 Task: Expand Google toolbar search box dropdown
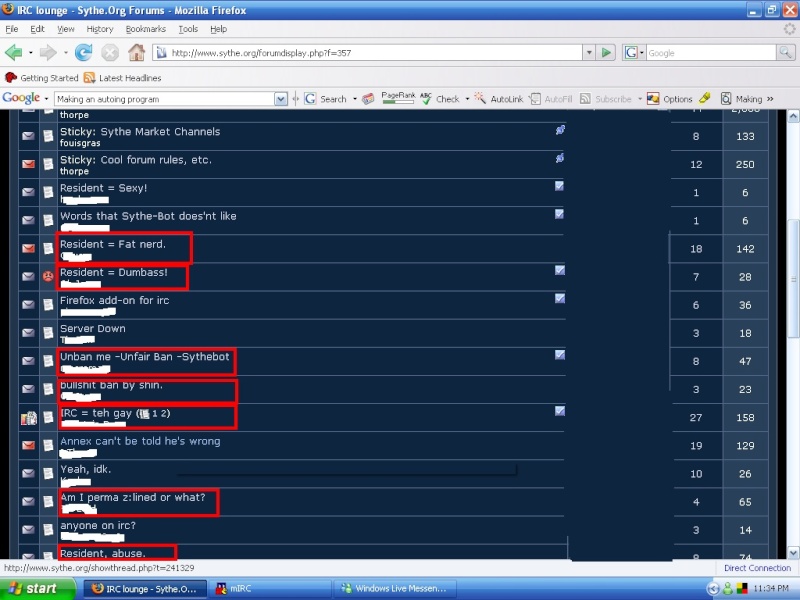[281, 99]
